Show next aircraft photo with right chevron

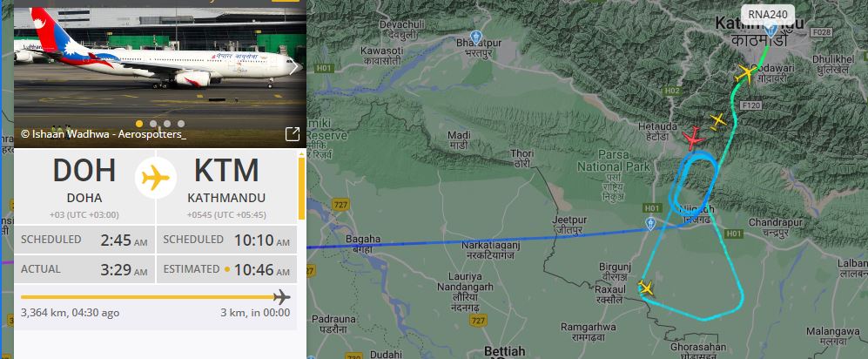click(x=294, y=67)
